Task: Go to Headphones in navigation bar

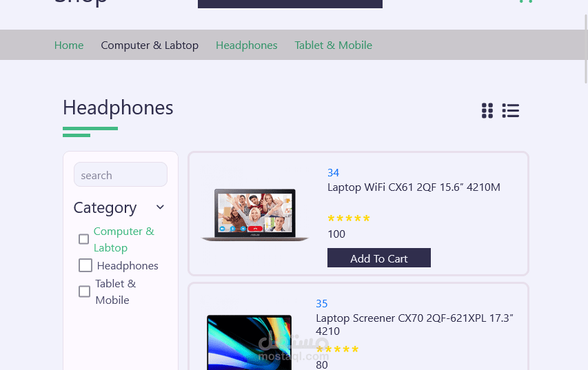Action: (x=246, y=45)
